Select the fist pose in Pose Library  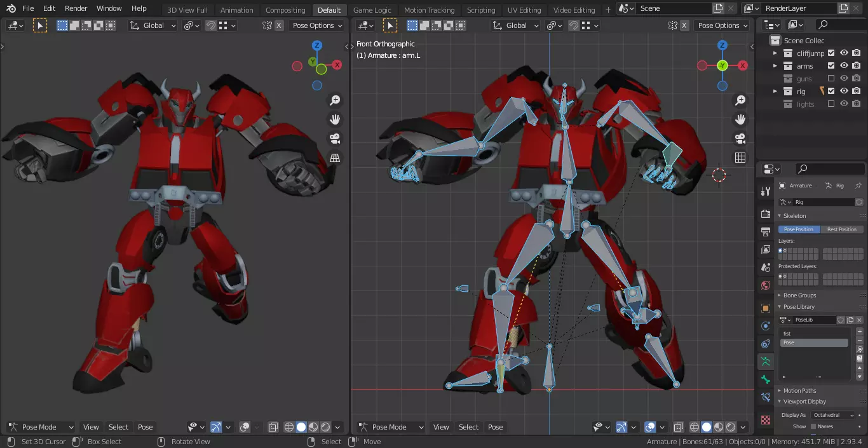(815, 334)
